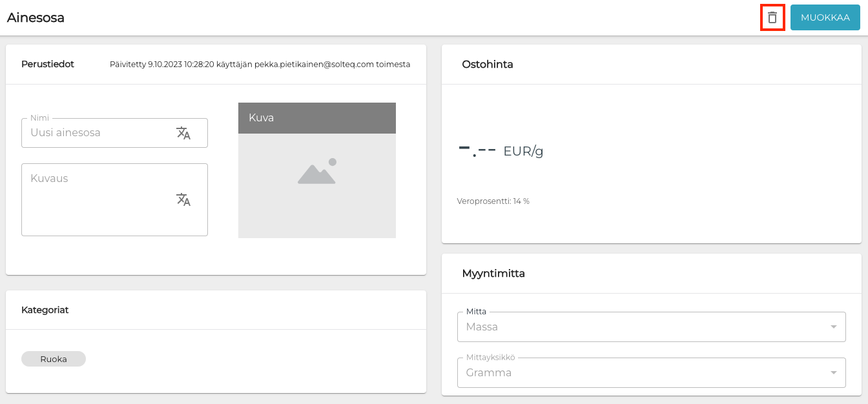Screen dimensions: 868x404
Task: Click the translate icon in Kuvaus field
Action: tap(183, 199)
